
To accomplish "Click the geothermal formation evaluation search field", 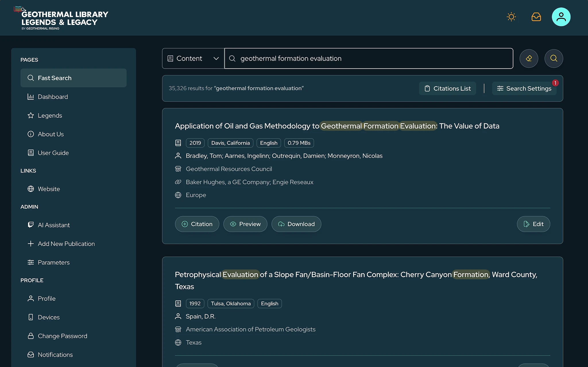I will point(369,59).
